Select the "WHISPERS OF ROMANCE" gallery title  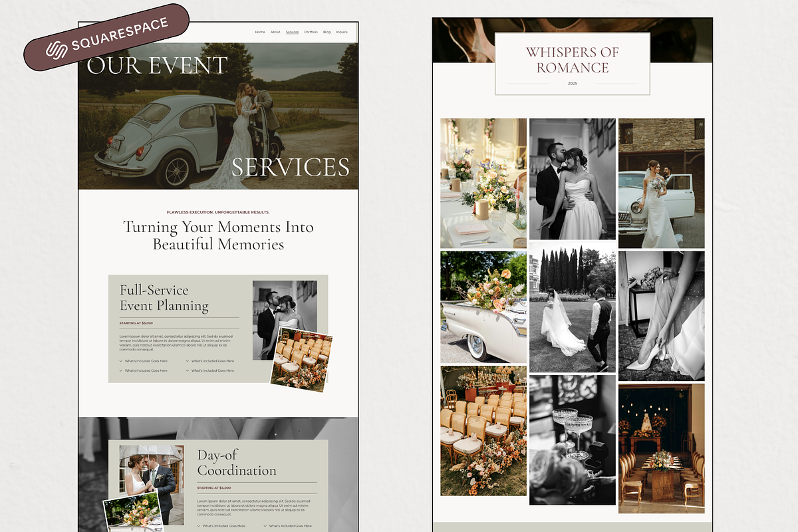[573, 60]
